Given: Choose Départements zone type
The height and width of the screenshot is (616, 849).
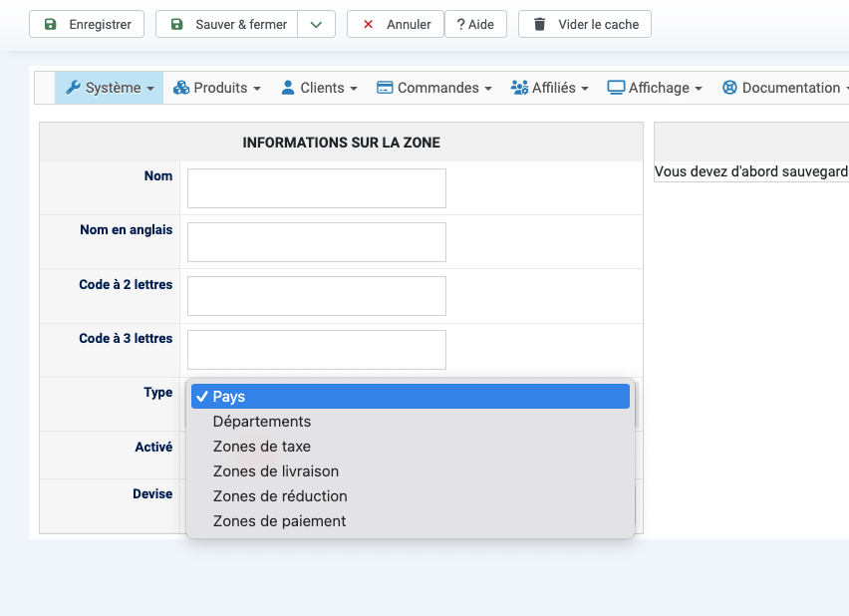Looking at the screenshot, I should 411,421.
